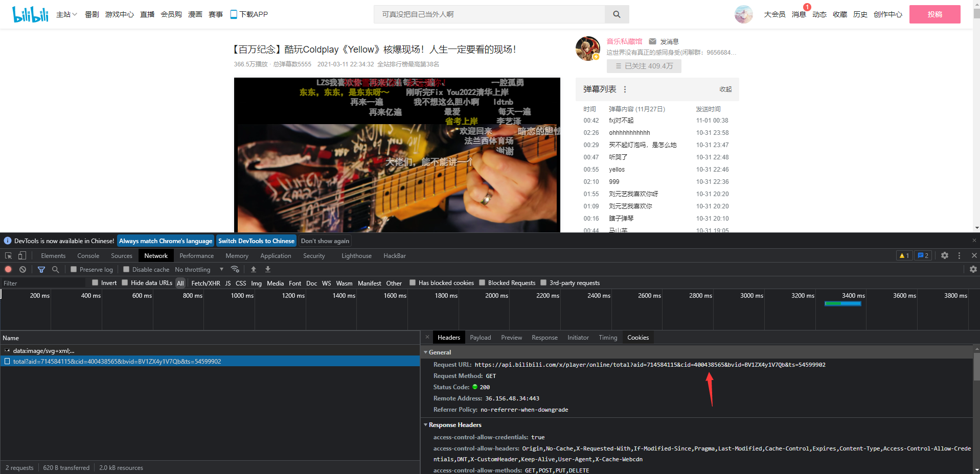Click the search magnifier button
Viewport: 980px width, 474px height.
click(x=617, y=14)
